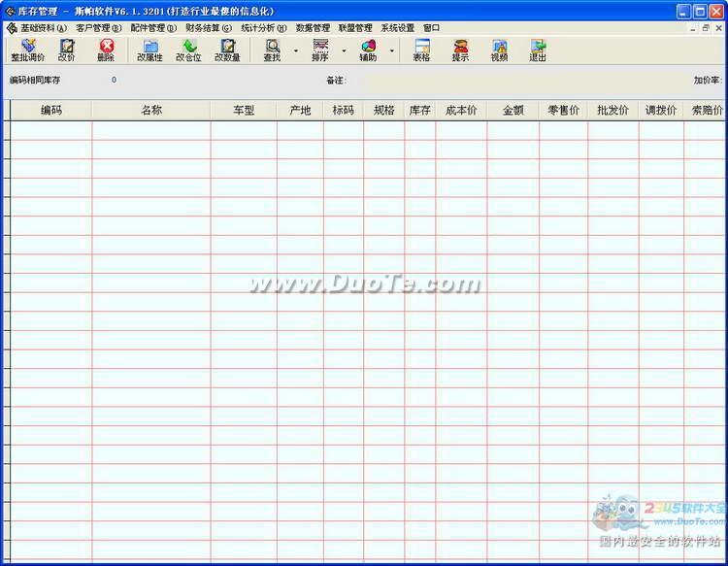Expand the 查找 search dropdown arrow

(296, 50)
